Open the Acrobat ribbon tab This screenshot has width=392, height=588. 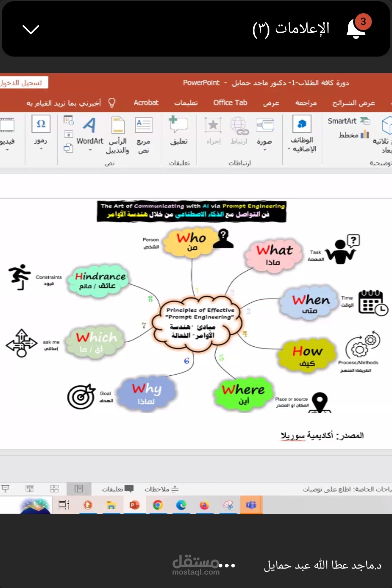146,103
